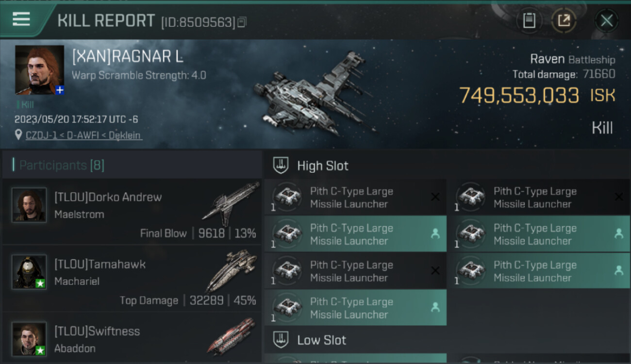Screen dimensions: 631x364
Task: Add RAGNAR L contact via plus badge
Action: [60, 90]
